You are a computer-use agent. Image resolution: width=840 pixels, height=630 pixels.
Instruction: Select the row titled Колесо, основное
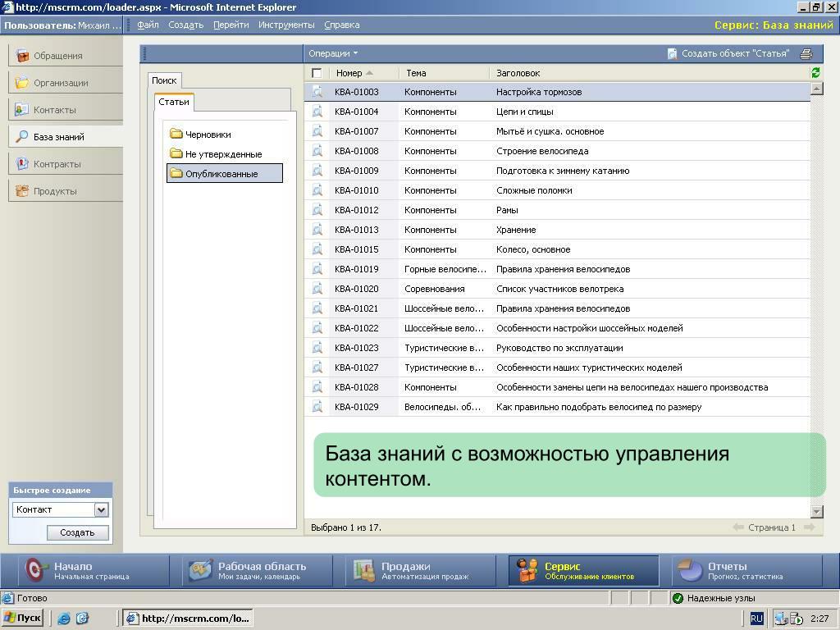coord(557,249)
